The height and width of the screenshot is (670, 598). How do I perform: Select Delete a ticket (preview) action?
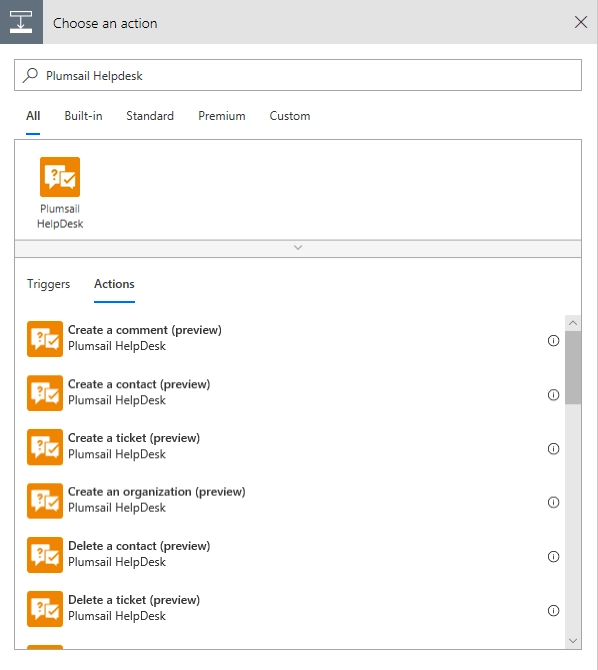295,609
